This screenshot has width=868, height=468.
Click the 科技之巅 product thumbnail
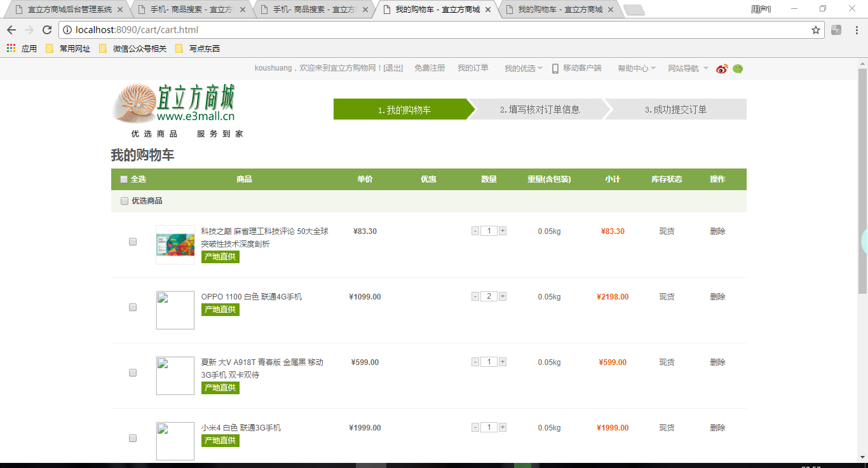point(175,245)
